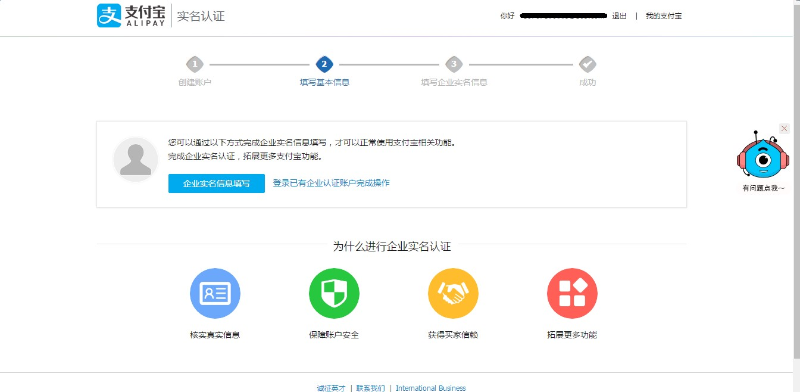This screenshot has height=392, width=800.
Task: Open 我的支付宝 link in header
Action: pos(664,16)
